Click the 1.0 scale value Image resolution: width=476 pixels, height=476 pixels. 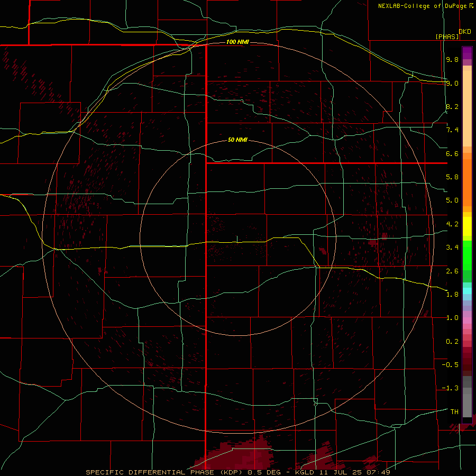point(452,318)
